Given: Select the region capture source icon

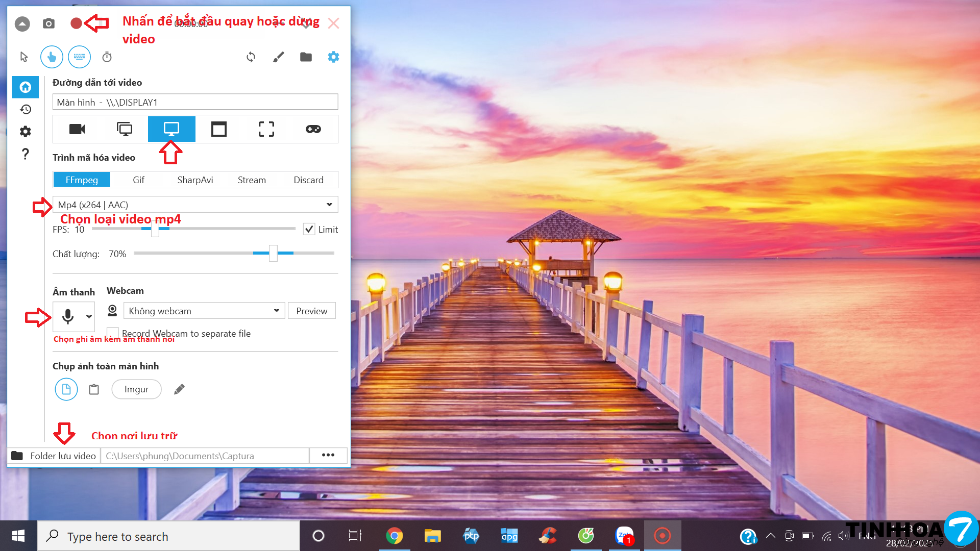Looking at the screenshot, I should click(x=266, y=129).
